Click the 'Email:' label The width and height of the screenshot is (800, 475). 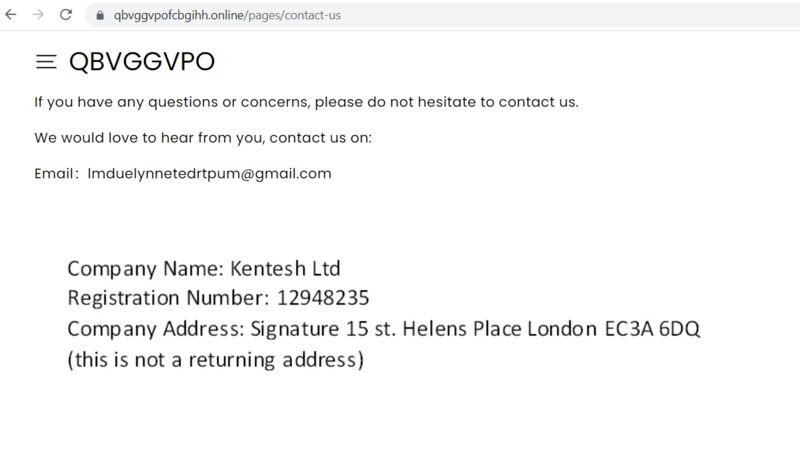click(x=57, y=173)
